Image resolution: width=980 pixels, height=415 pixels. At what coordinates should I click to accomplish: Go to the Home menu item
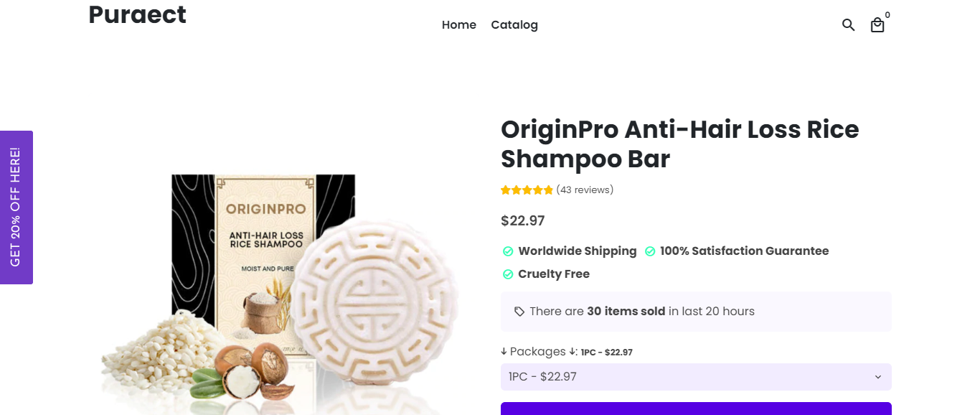pos(459,25)
